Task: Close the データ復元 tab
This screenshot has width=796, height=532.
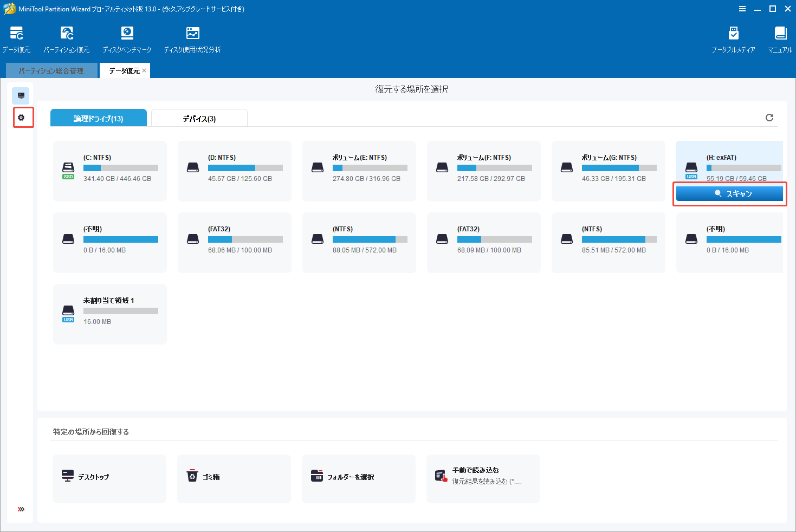Action: (x=144, y=71)
